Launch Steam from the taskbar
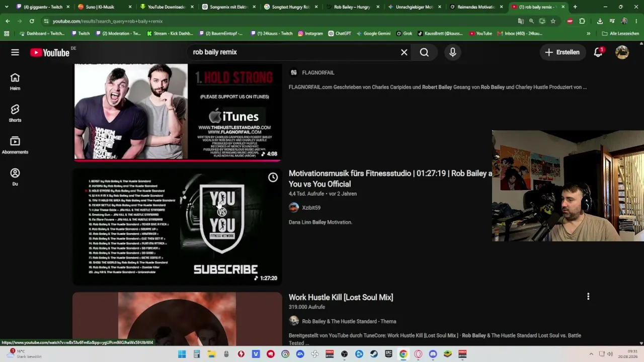The height and width of the screenshot is (362, 644). [374, 354]
